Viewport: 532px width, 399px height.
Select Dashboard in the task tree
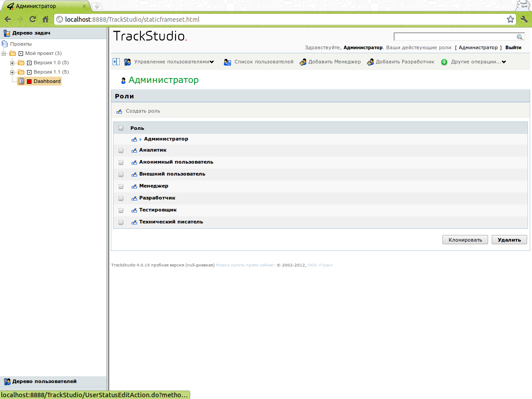pos(47,82)
